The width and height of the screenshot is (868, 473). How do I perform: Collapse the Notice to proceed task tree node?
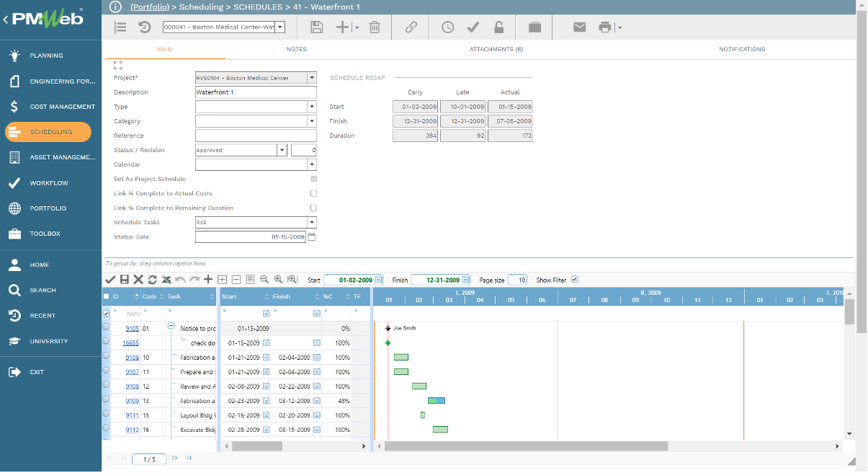tap(171, 326)
